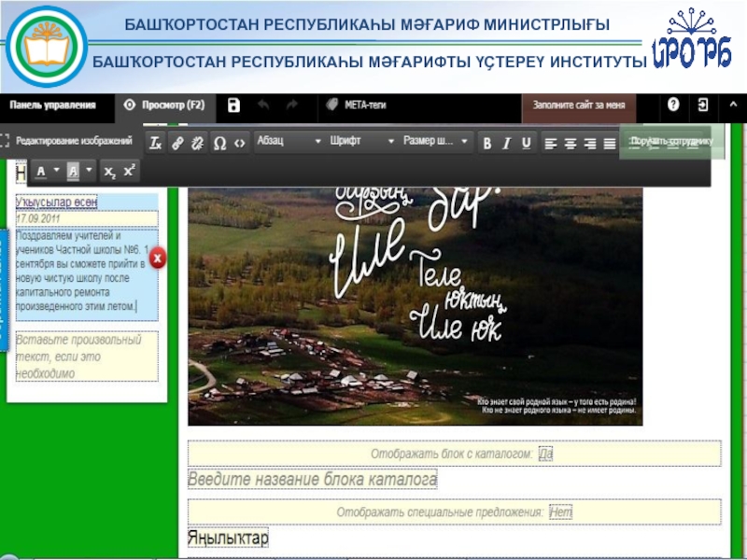This screenshot has height=560, width=747.
Task: Click Вставьте произвольный текст placeholder field
Action: (x=87, y=357)
